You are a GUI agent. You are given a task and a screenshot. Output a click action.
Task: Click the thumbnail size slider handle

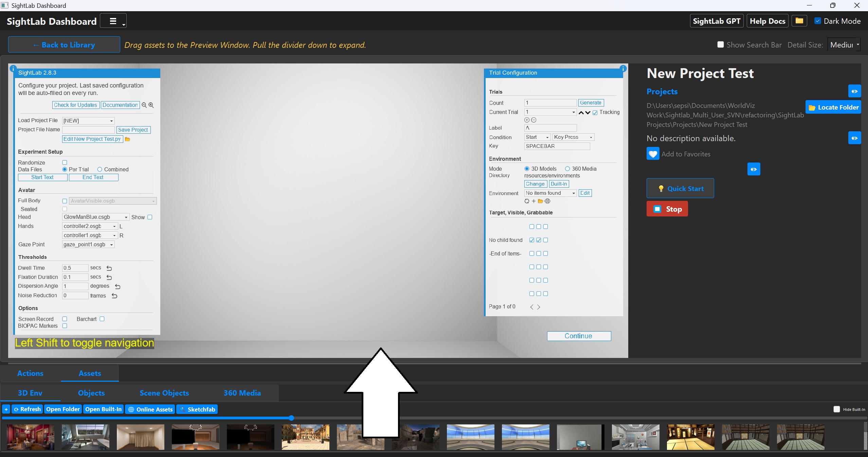pyautogui.click(x=291, y=418)
